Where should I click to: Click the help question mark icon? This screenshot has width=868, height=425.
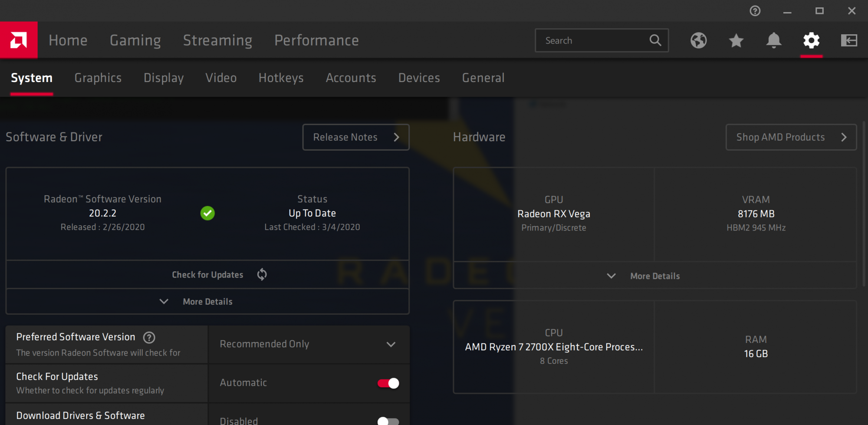click(x=755, y=11)
